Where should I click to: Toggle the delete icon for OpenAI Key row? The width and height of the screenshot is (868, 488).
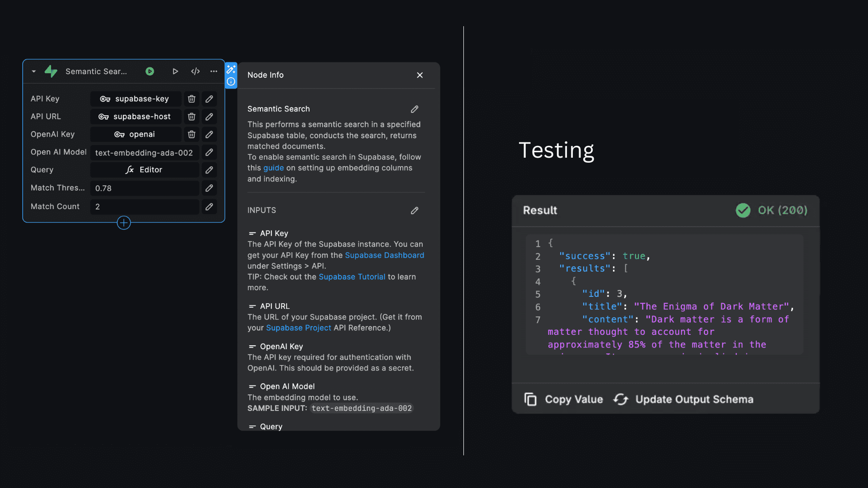(191, 134)
